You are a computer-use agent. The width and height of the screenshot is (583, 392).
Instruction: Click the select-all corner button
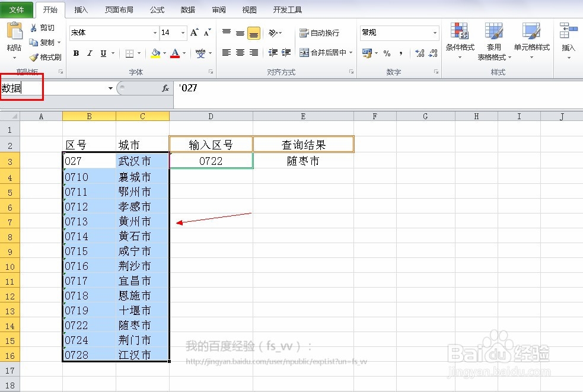click(x=10, y=116)
